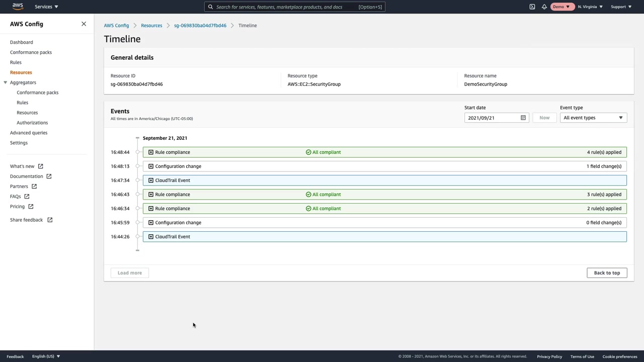Screen dimensions: 644x362
Task: Click the 16:46:43 timeline marker dot
Action: [x=137, y=194]
